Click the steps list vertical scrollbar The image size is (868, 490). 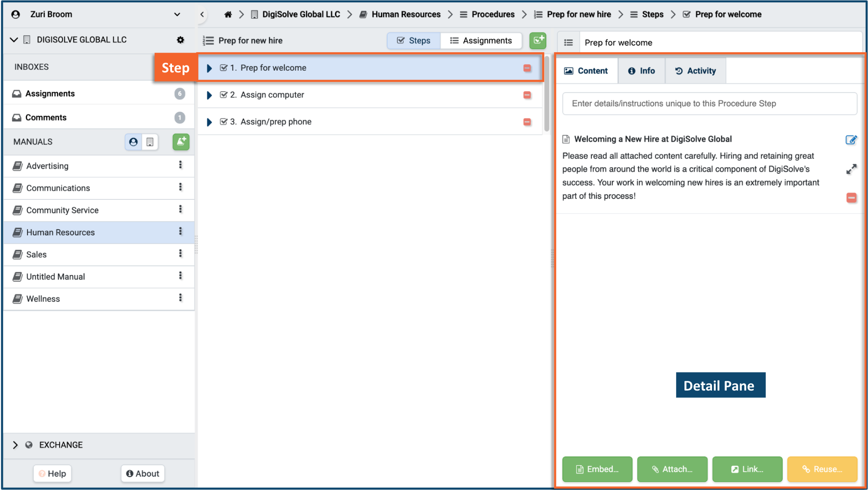pyautogui.click(x=546, y=94)
